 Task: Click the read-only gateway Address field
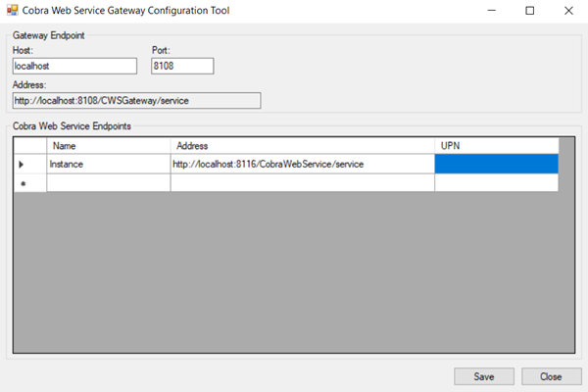(136, 100)
